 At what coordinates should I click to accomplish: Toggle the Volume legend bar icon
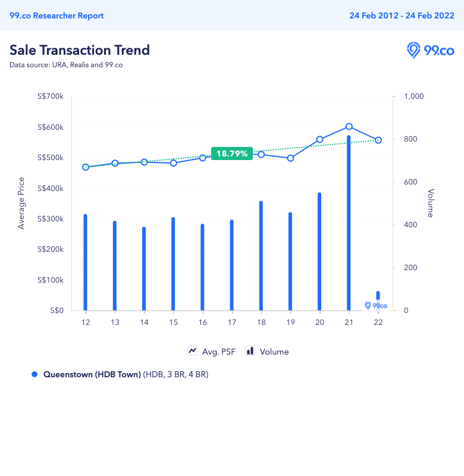click(x=250, y=351)
